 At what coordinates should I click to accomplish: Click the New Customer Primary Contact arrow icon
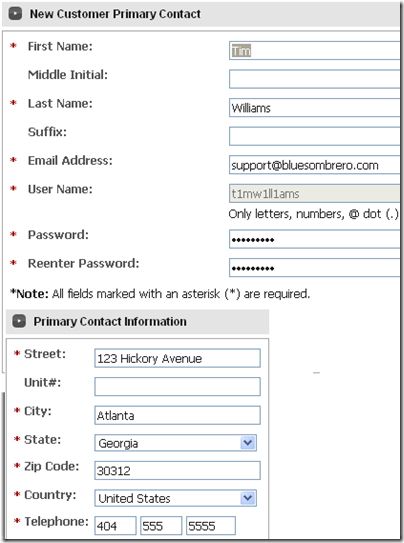tap(15, 14)
